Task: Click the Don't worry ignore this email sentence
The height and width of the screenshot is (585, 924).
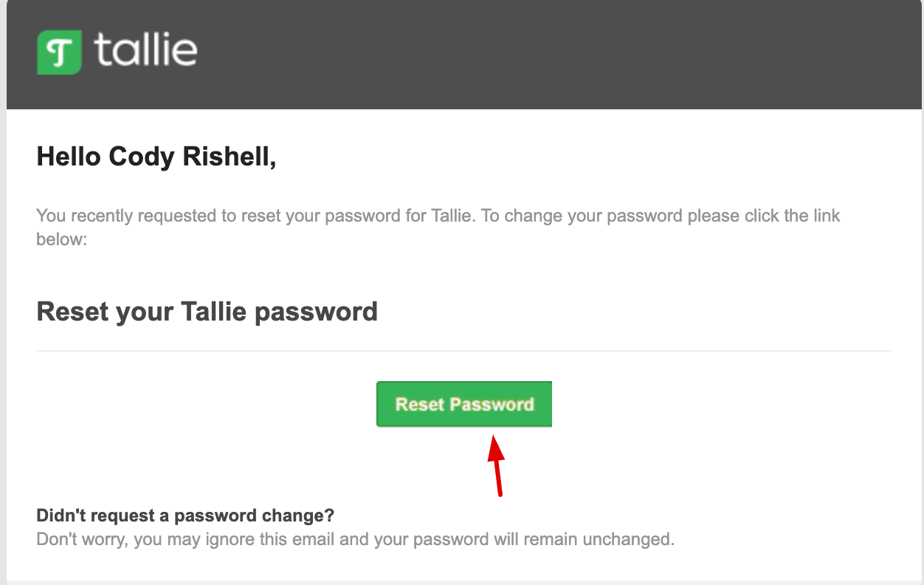Action: pyautogui.click(x=356, y=538)
